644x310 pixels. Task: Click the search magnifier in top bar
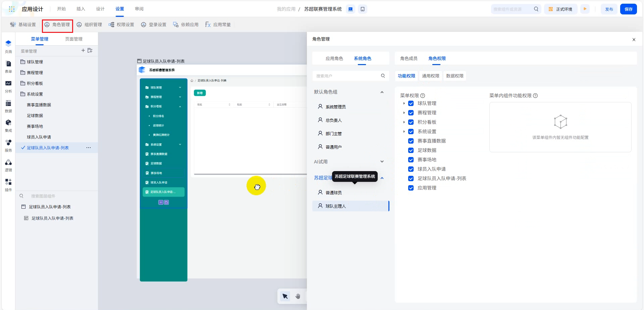point(536,9)
